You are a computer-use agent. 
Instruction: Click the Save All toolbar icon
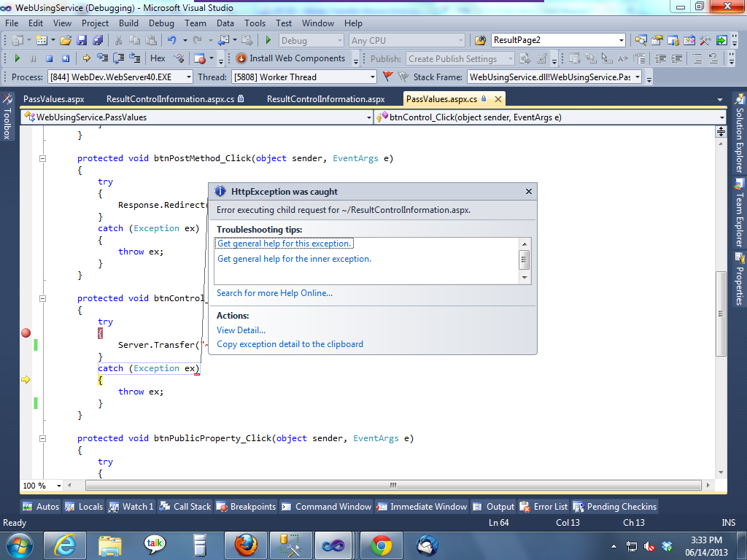(x=98, y=41)
